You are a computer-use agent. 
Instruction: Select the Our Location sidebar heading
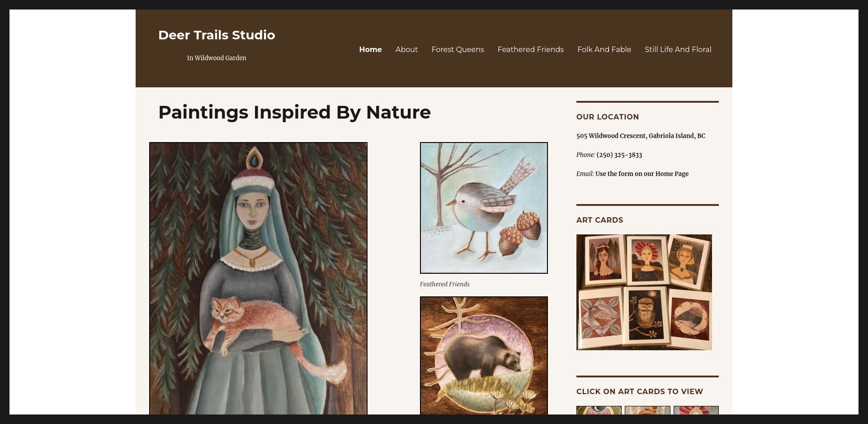point(607,117)
